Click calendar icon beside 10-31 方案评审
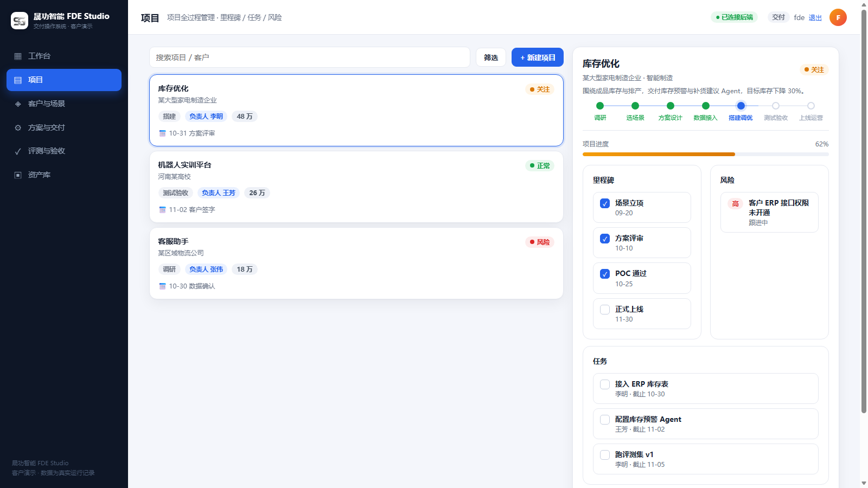868x488 pixels. (162, 133)
